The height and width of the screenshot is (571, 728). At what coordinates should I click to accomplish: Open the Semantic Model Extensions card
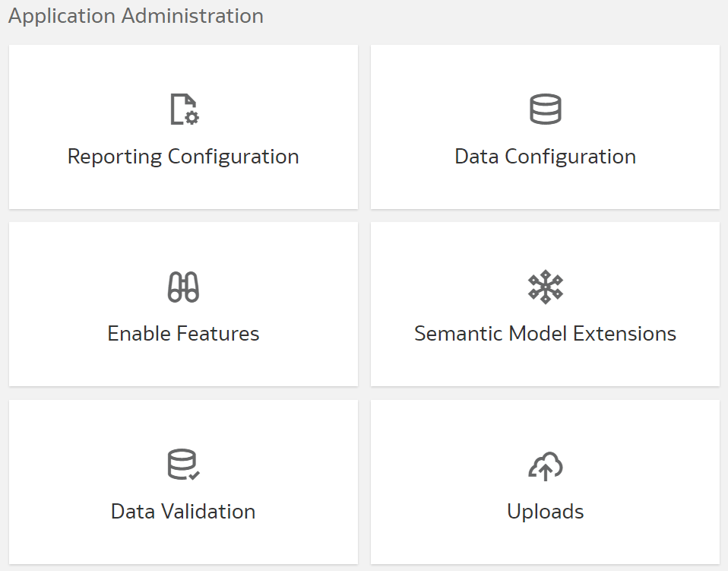click(546, 303)
